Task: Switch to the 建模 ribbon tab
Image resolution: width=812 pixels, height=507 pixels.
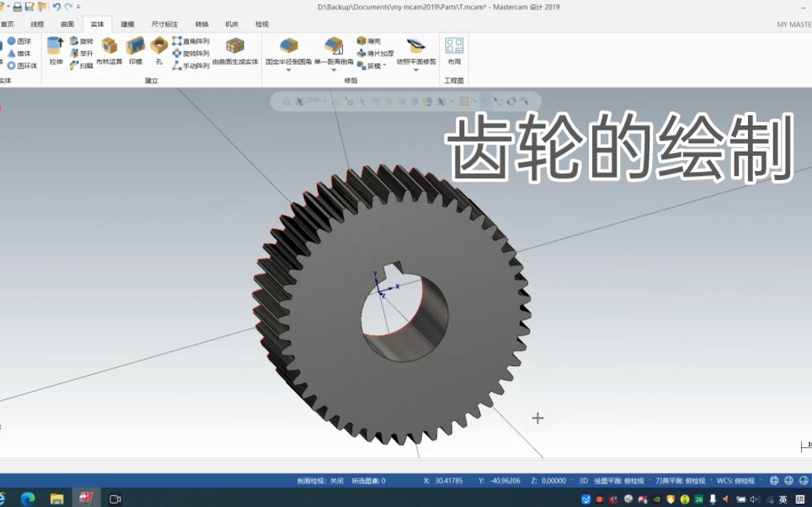Action: coord(127,24)
